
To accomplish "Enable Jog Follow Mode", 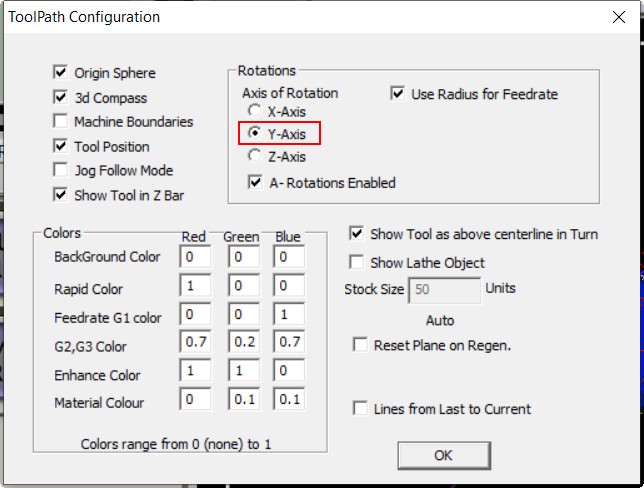I will coord(60,171).
